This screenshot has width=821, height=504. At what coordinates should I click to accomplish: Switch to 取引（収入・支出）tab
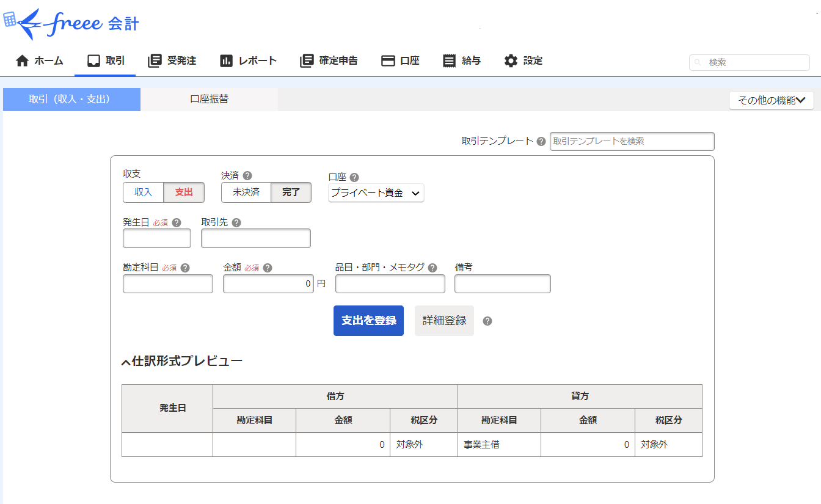[71, 100]
